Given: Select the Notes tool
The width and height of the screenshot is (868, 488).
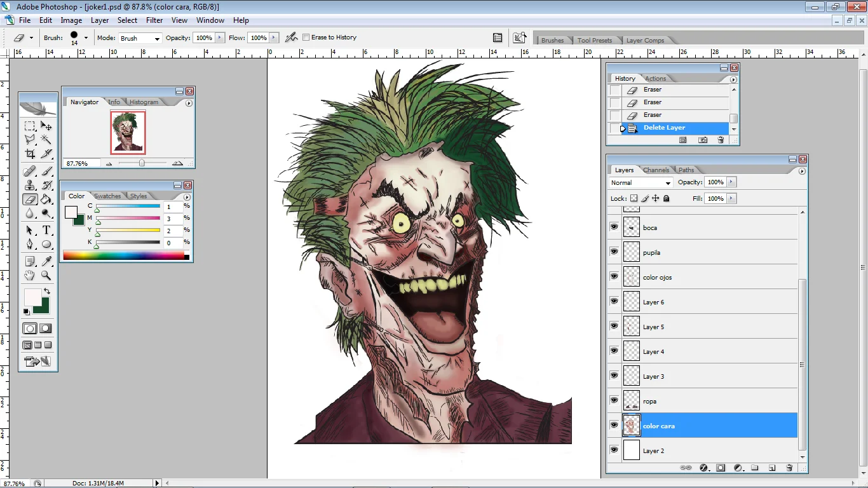Looking at the screenshot, I should (30, 261).
